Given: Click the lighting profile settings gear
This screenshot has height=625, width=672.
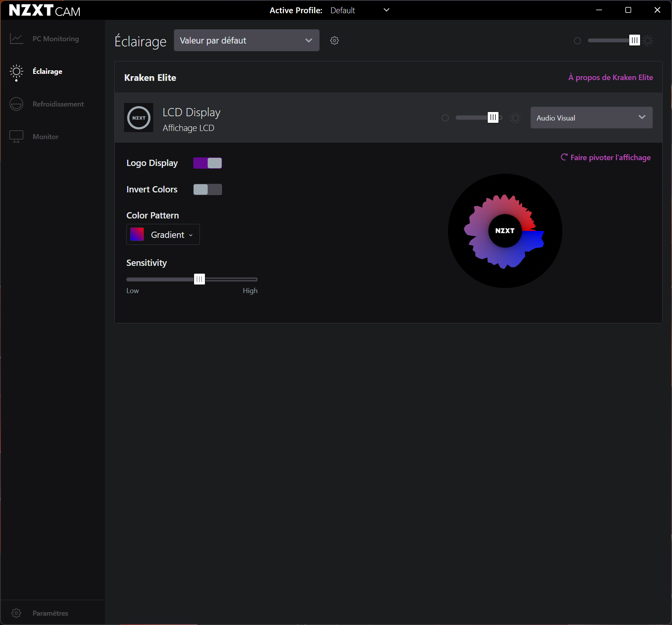Looking at the screenshot, I should (x=334, y=40).
